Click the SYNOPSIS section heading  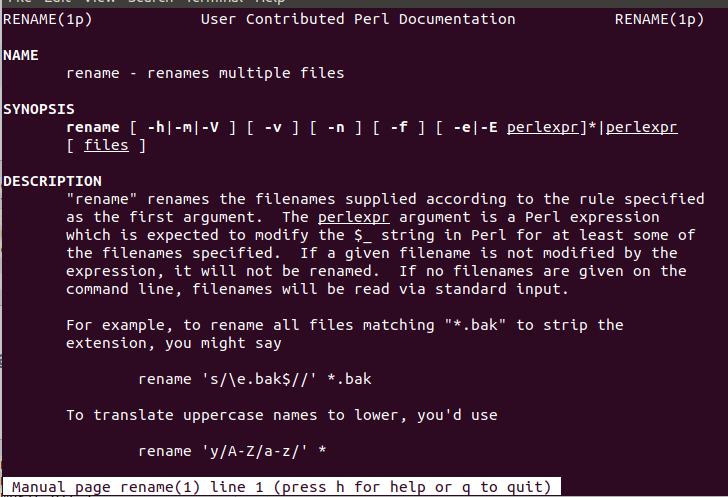tap(39, 109)
